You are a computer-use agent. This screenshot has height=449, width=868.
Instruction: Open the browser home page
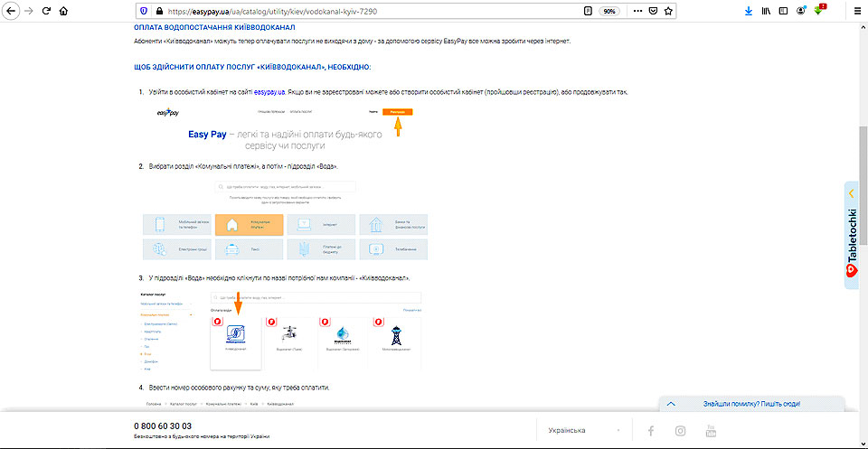63,11
